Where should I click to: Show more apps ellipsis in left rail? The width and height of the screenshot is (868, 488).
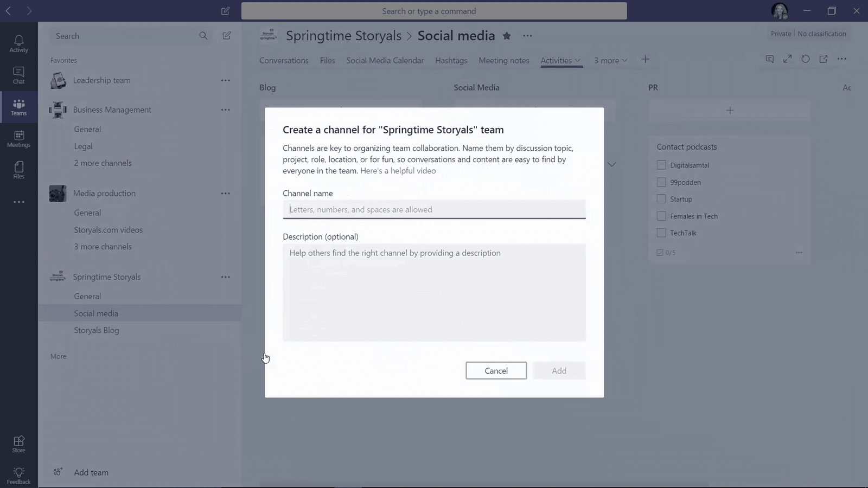[19, 202]
